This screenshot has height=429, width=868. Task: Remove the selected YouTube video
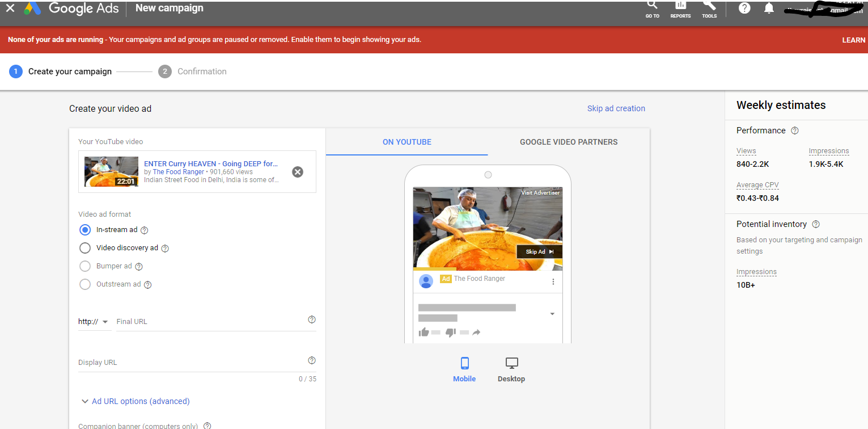[x=298, y=172]
